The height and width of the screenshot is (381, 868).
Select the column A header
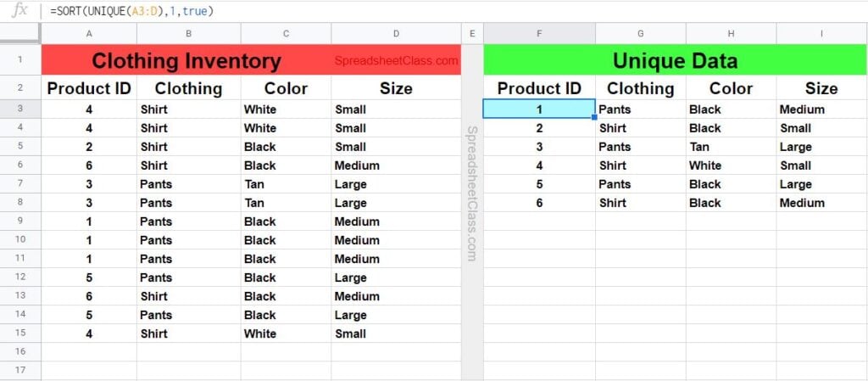89,34
